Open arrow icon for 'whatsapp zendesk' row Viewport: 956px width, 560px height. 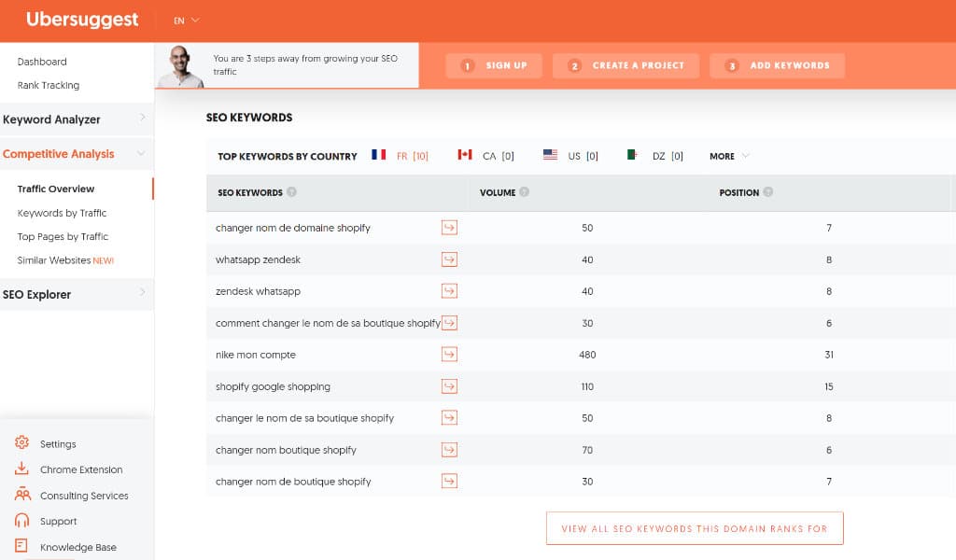pos(449,259)
